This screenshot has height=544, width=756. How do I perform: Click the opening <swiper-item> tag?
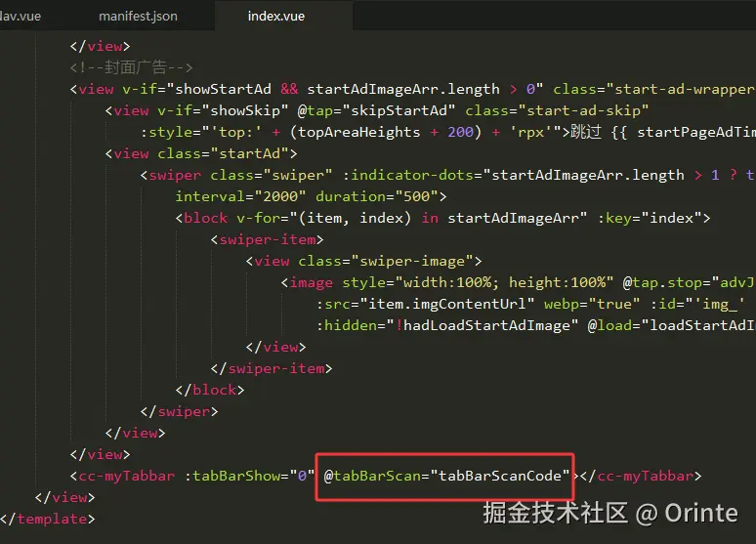coord(267,239)
